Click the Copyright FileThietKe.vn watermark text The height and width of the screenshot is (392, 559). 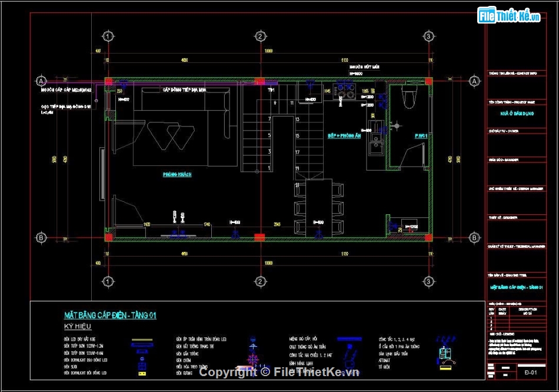(x=279, y=372)
